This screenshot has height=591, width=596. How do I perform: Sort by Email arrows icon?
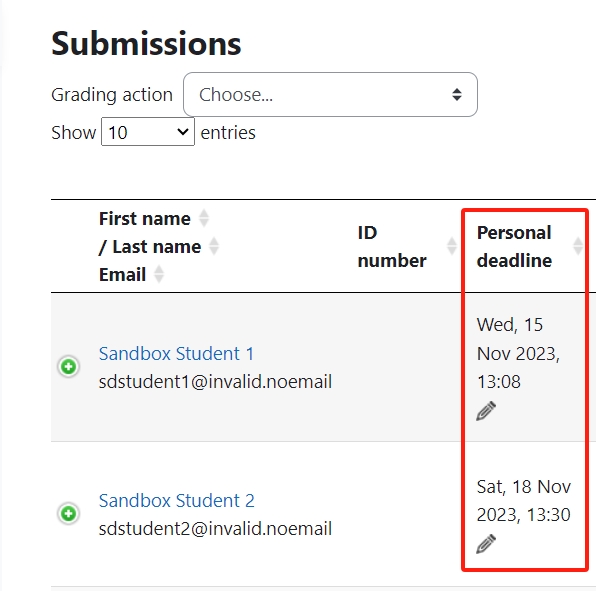[159, 274]
